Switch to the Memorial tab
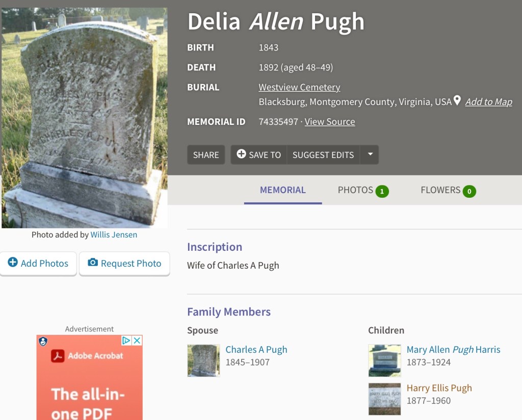Screen dimensions: 522x420 click(283, 190)
